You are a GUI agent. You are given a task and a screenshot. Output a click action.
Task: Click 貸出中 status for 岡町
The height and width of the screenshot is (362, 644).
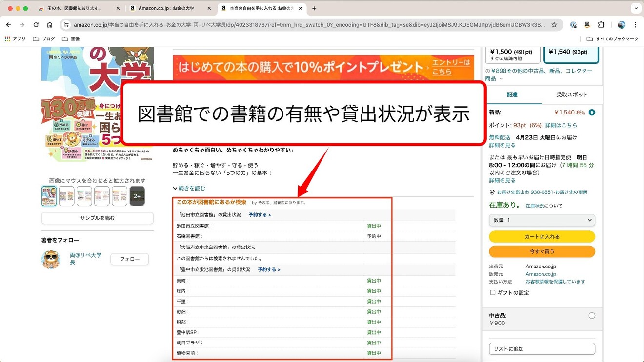(374, 281)
